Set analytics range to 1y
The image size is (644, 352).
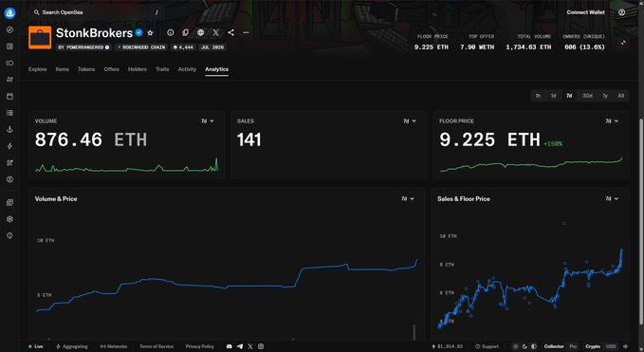click(605, 96)
